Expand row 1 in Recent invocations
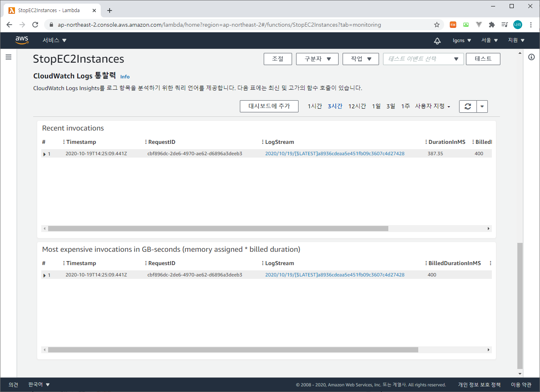Image resolution: width=540 pixels, height=392 pixels. click(x=44, y=154)
